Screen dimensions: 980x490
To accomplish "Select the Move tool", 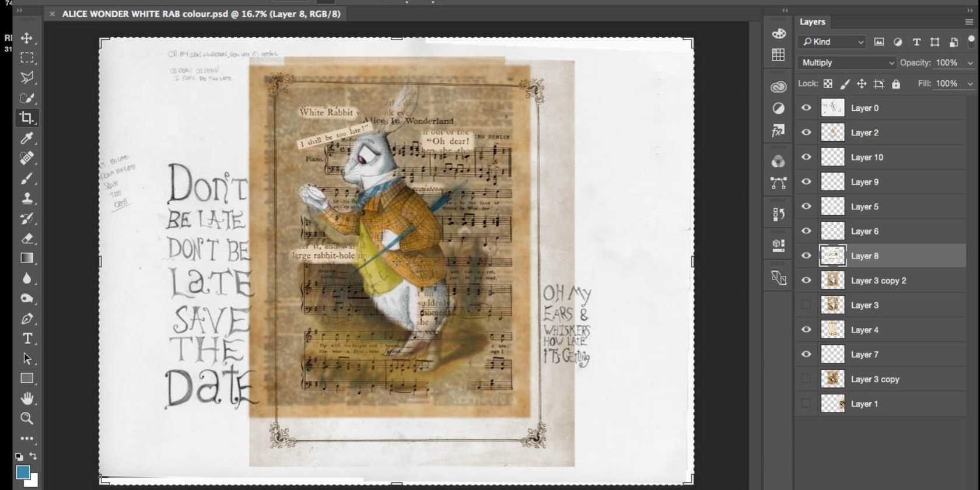I will 27,38.
